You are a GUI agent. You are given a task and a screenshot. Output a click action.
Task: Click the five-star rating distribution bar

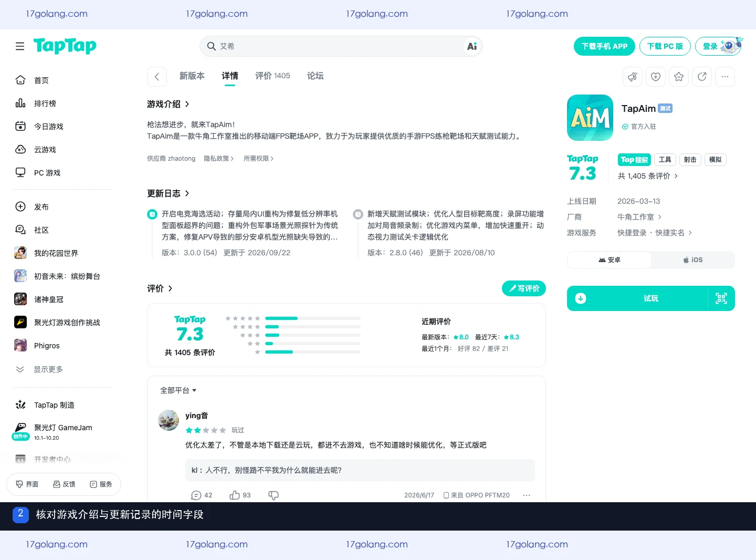(x=313, y=318)
